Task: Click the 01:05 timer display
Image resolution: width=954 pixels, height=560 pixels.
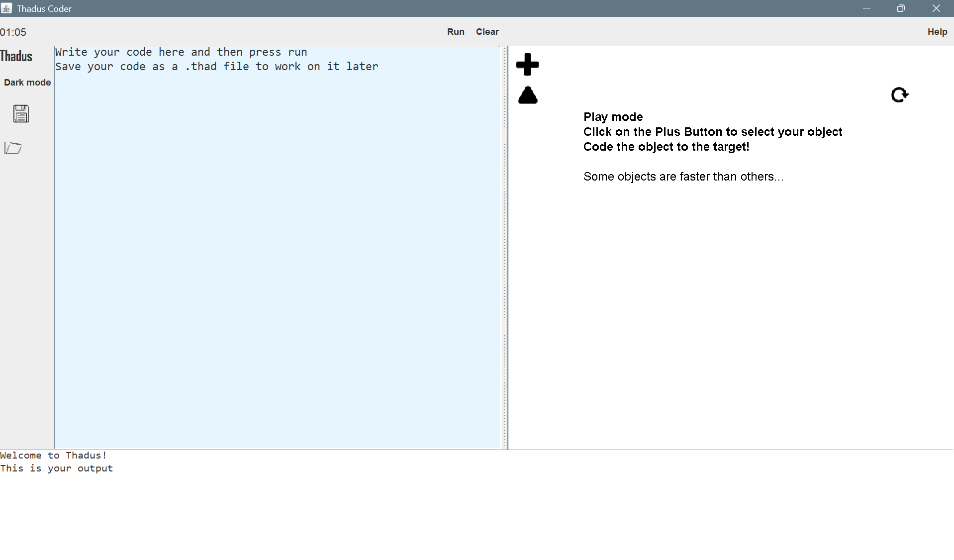Action: 13,32
